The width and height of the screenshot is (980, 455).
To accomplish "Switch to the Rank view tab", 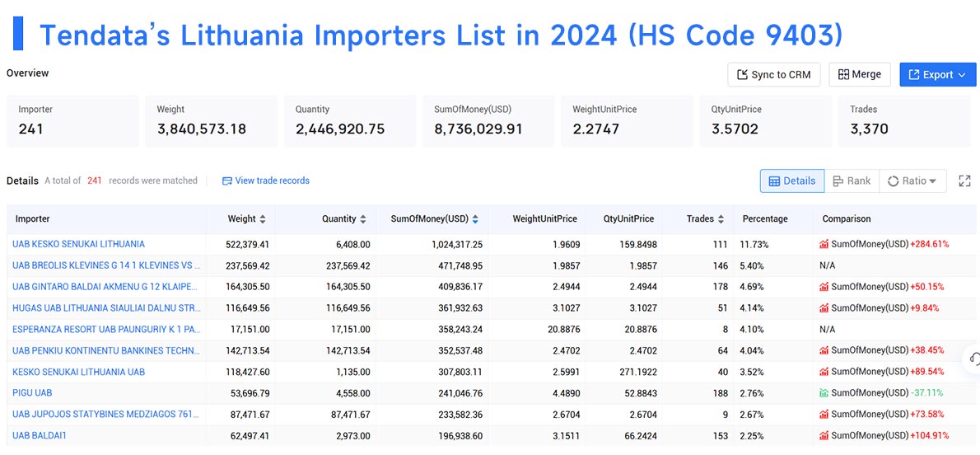I will 852,181.
